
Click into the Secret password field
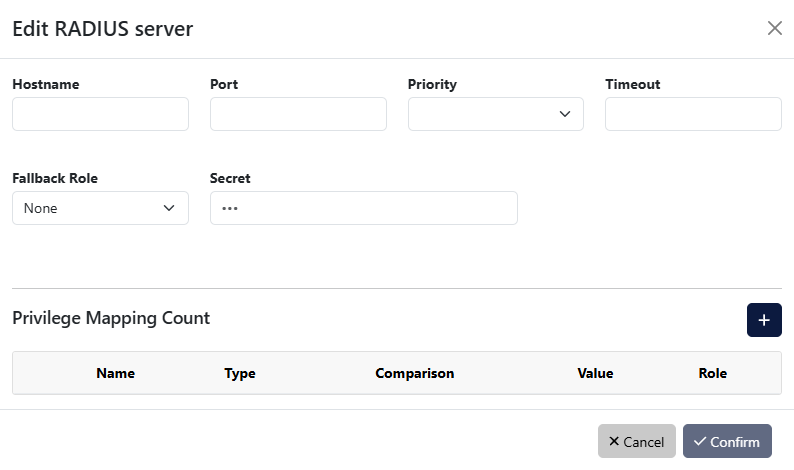point(363,208)
